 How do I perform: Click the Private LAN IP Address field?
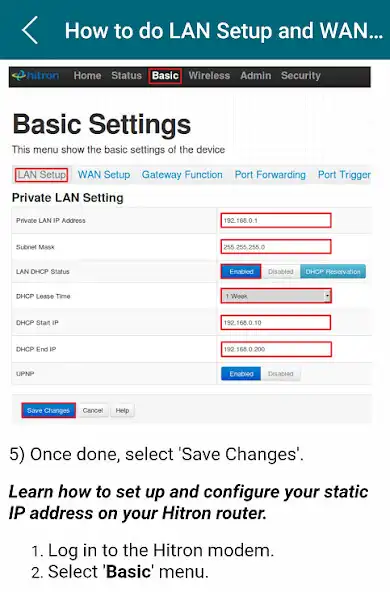pyautogui.click(x=276, y=220)
